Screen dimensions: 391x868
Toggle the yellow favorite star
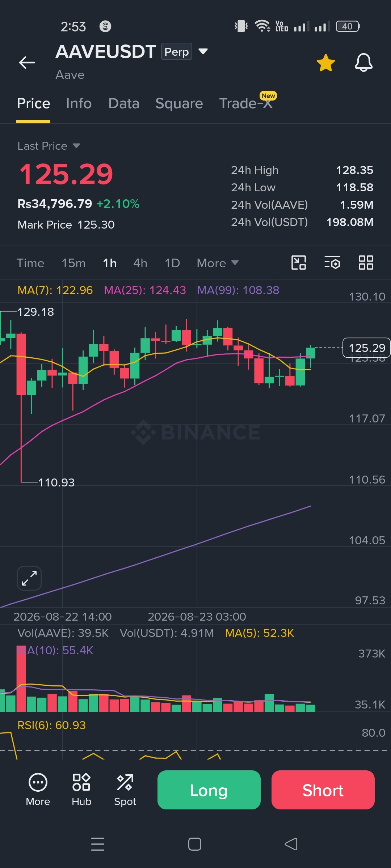click(x=326, y=63)
